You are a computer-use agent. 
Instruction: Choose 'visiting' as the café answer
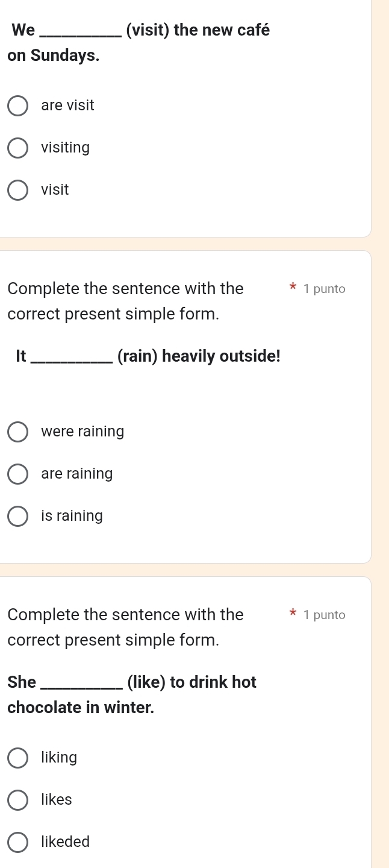[18, 148]
